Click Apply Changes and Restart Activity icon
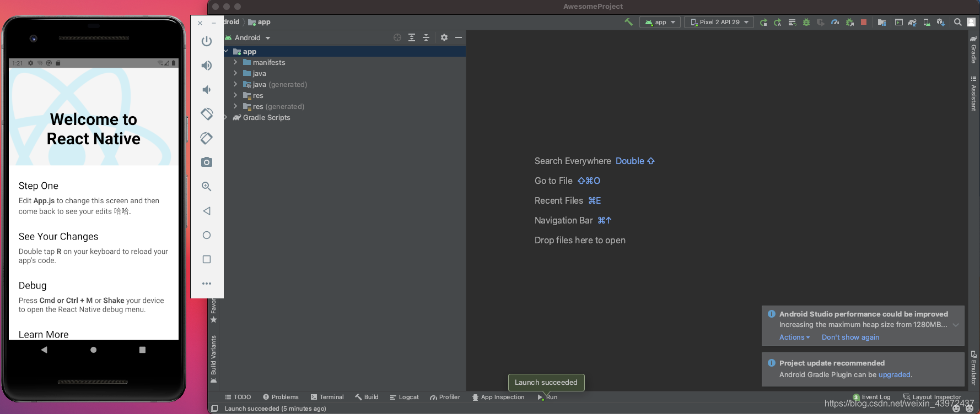Image resolution: width=980 pixels, height=414 pixels. click(778, 23)
